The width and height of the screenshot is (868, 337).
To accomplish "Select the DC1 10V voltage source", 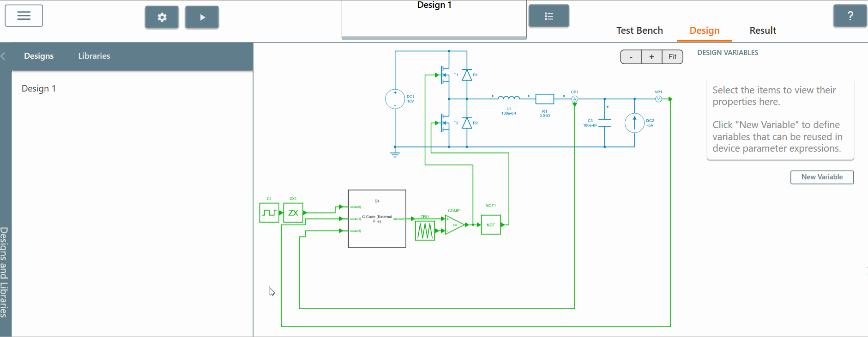I will click(395, 99).
